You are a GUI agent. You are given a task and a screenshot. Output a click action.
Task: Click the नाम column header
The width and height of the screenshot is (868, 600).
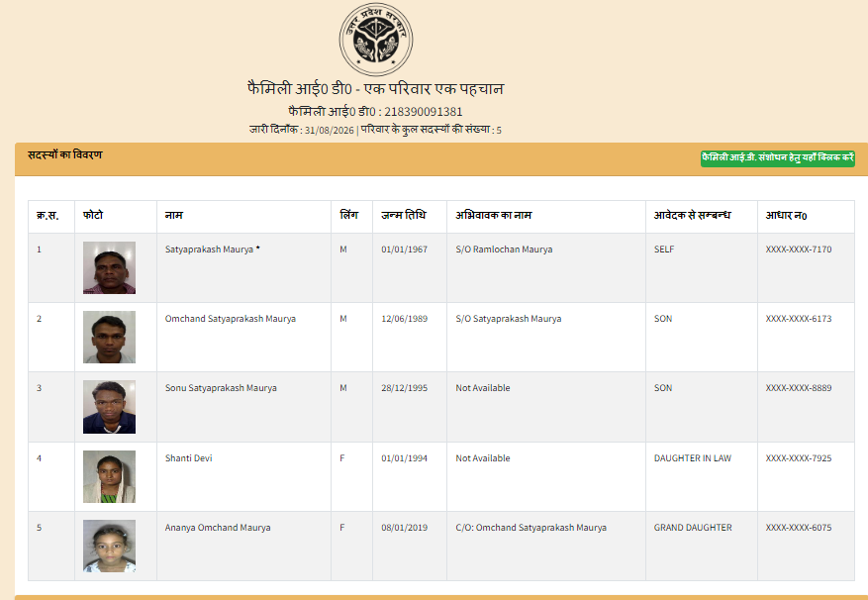[174, 216]
